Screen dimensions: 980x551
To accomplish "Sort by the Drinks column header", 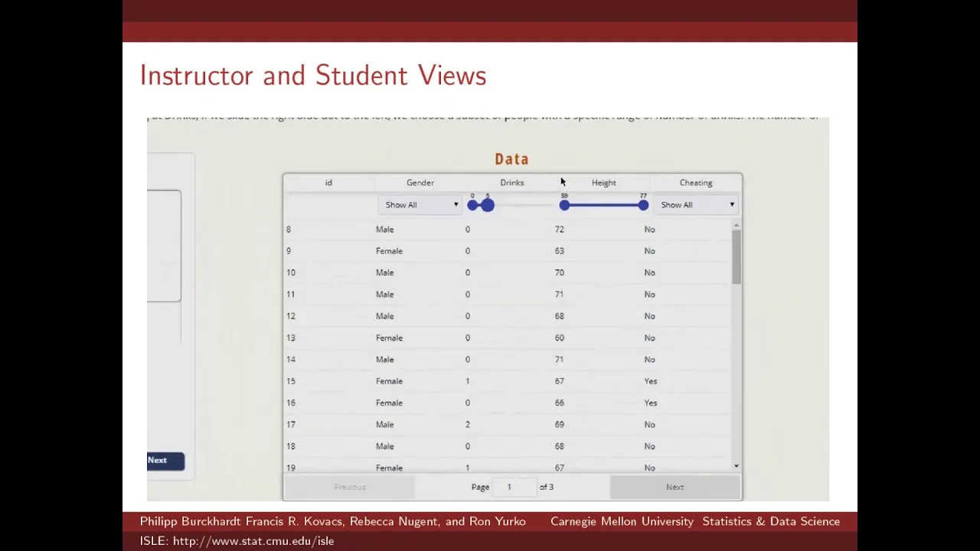I will click(512, 183).
